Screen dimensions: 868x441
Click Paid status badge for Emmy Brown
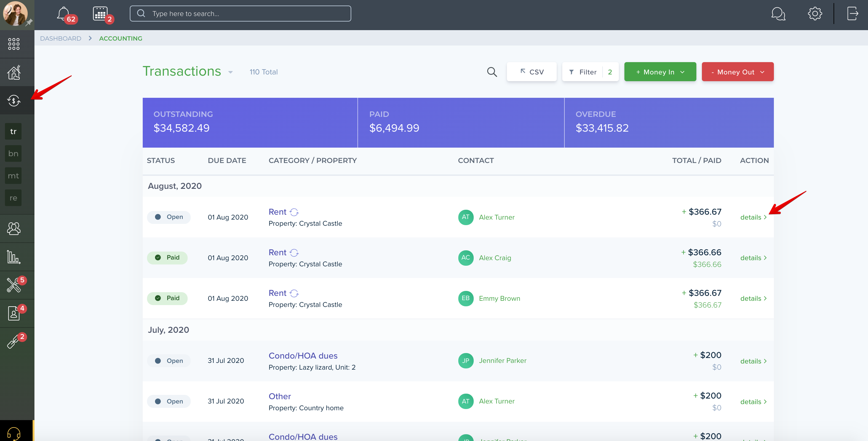click(167, 299)
